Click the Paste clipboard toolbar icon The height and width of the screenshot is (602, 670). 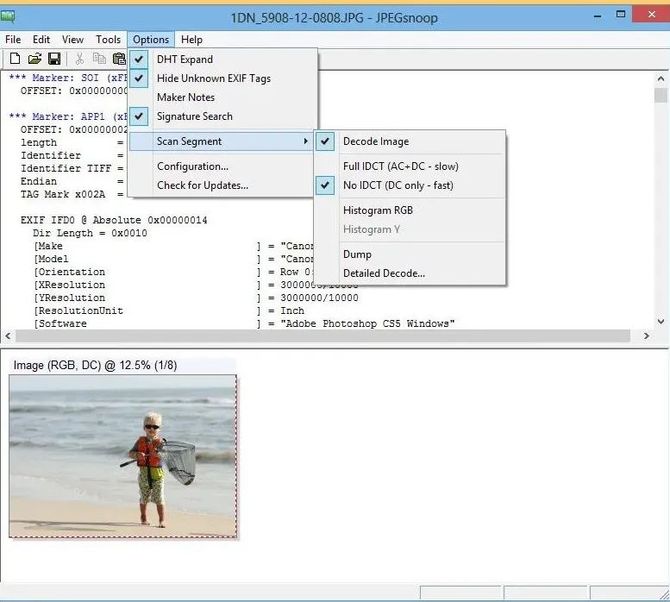119,59
